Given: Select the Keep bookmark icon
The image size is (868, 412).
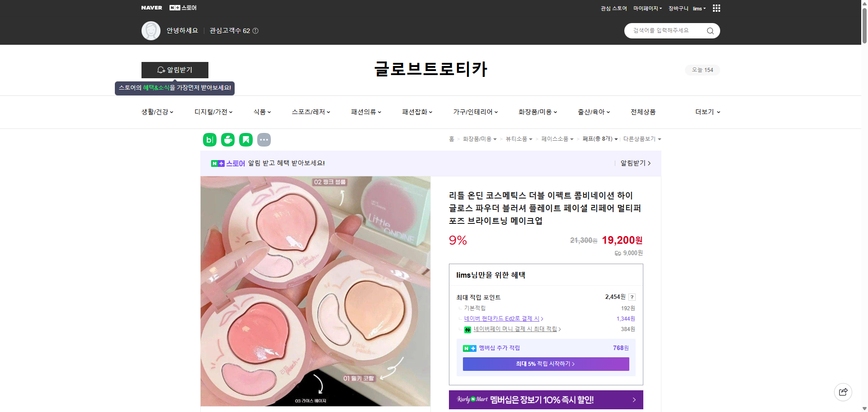Looking at the screenshot, I should point(245,140).
